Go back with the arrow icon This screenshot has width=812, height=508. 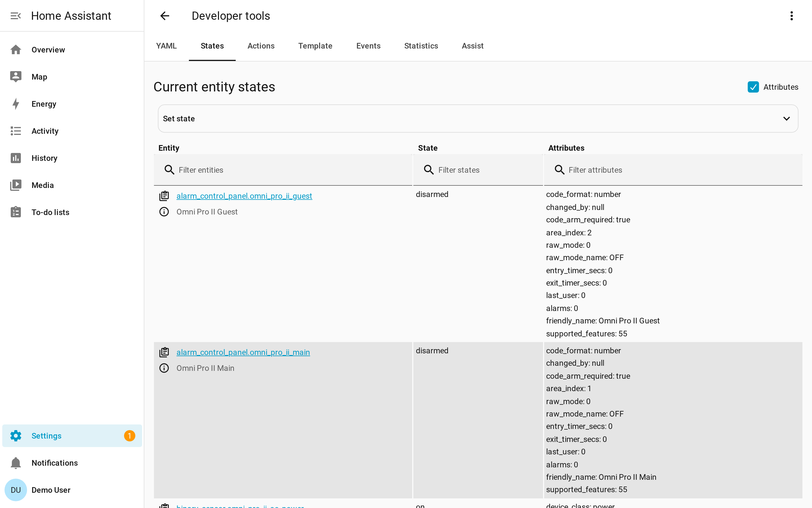(x=165, y=16)
